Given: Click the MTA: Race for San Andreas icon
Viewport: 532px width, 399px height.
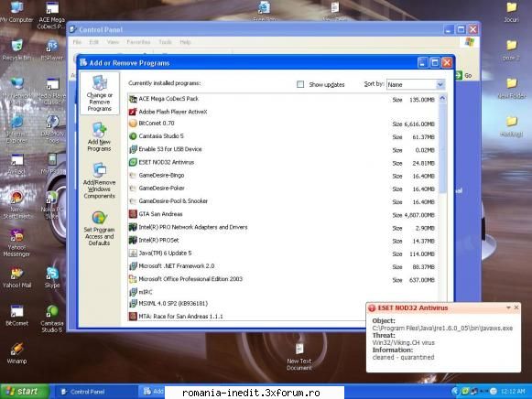Looking at the screenshot, I should click(x=133, y=317).
